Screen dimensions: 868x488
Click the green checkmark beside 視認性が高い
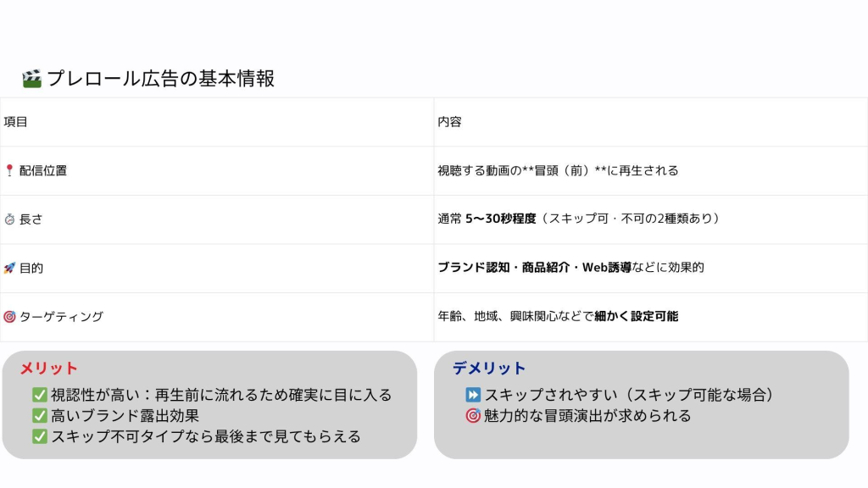39,395
